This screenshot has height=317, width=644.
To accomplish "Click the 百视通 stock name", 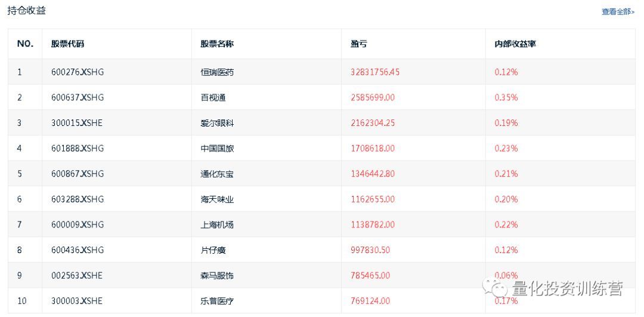I will click(x=213, y=97).
